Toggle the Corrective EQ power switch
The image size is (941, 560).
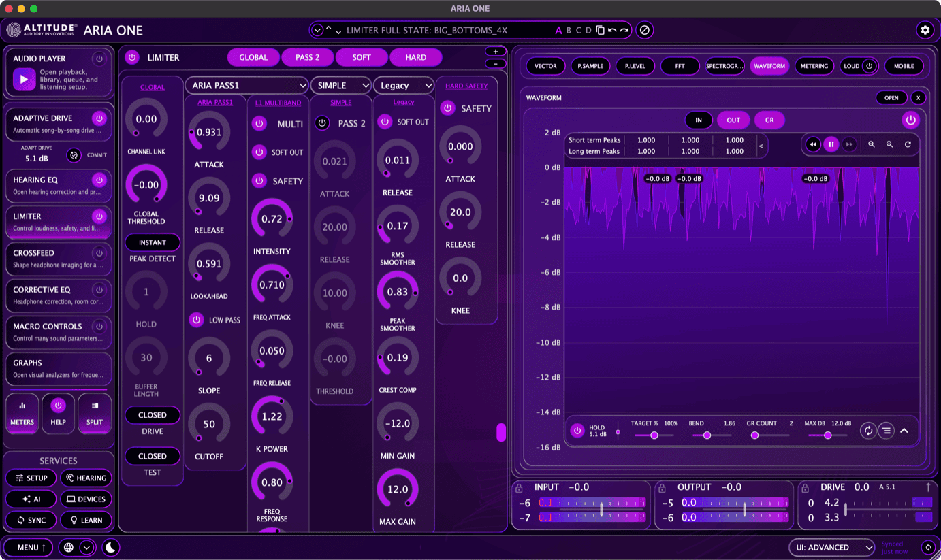[99, 290]
